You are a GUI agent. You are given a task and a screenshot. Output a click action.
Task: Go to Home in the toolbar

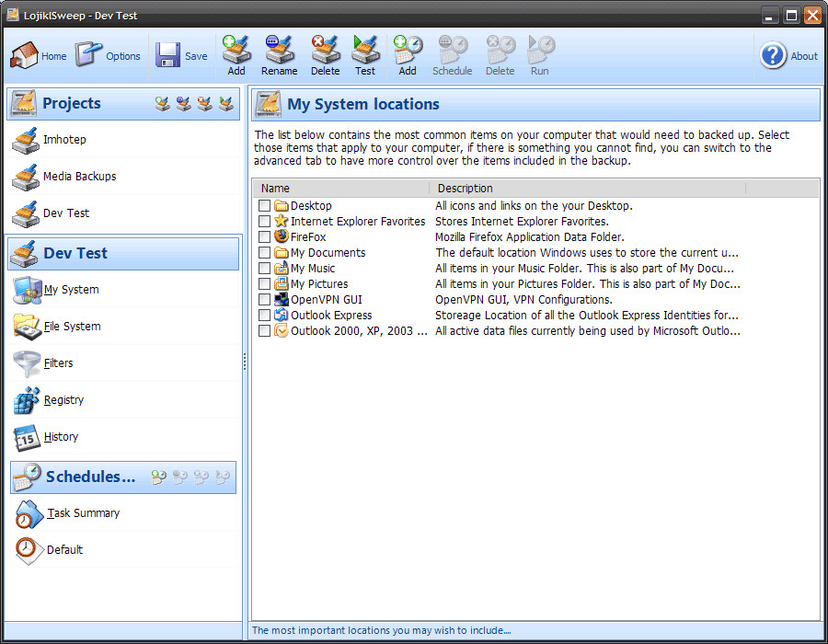39,55
